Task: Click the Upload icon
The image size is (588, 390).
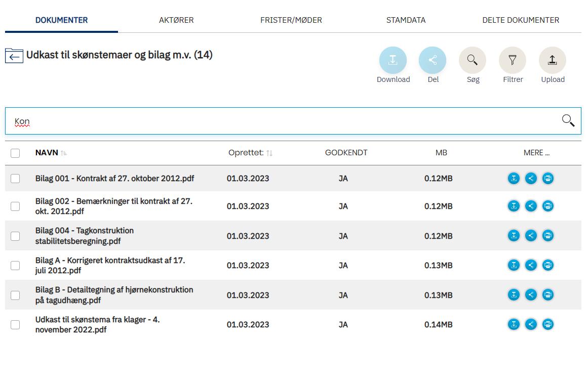Action: pyautogui.click(x=553, y=60)
